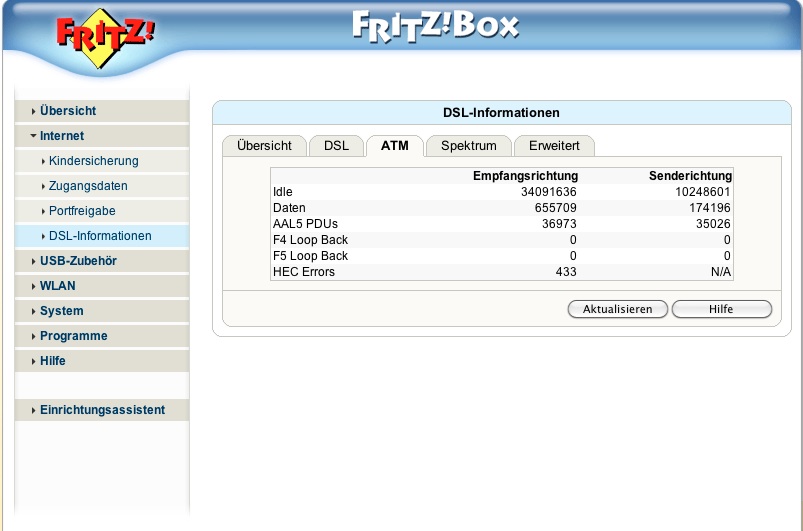Click the value 36973
Viewport: 803px width, 531px height.
pos(559,224)
